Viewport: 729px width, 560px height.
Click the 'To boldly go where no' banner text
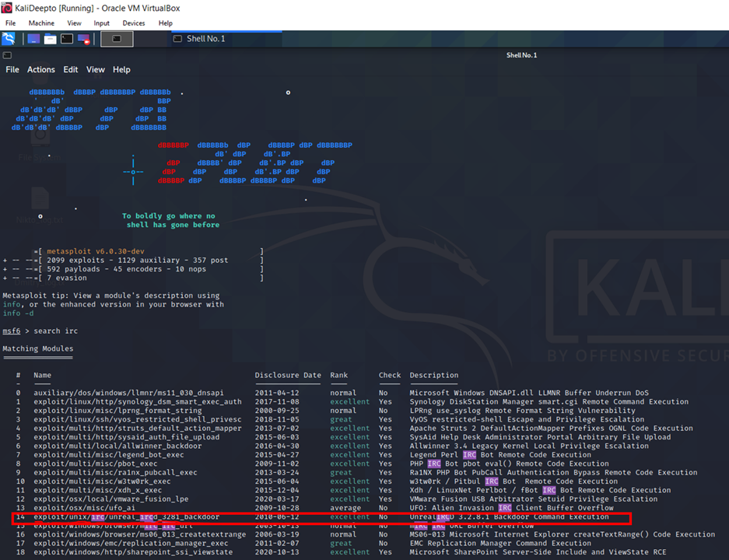168,216
